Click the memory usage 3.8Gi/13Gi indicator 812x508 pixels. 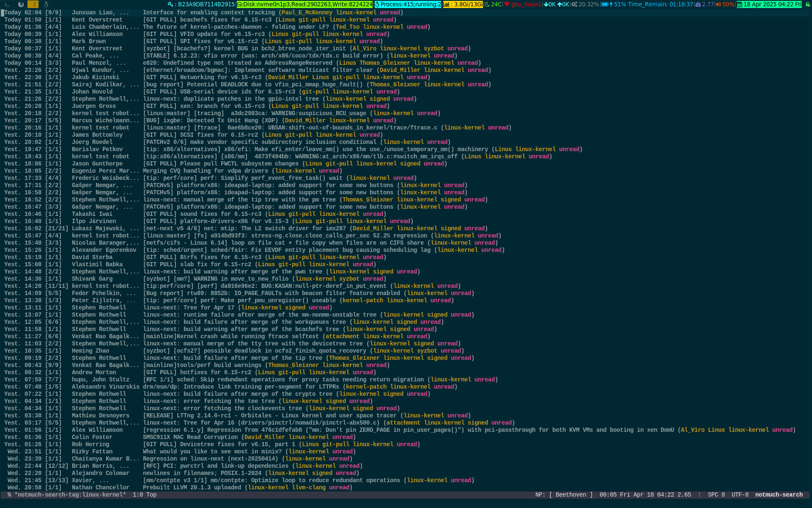(463, 4)
